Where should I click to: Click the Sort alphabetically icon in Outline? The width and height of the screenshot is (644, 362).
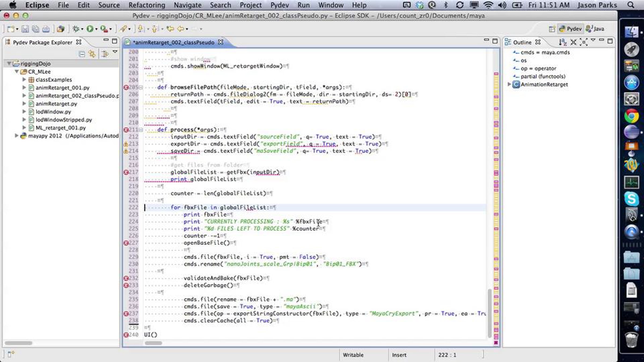coord(563,42)
